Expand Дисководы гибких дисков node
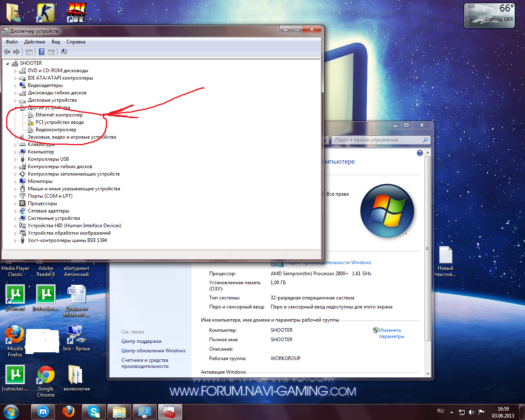This screenshot has width=525, height=420. [16, 93]
